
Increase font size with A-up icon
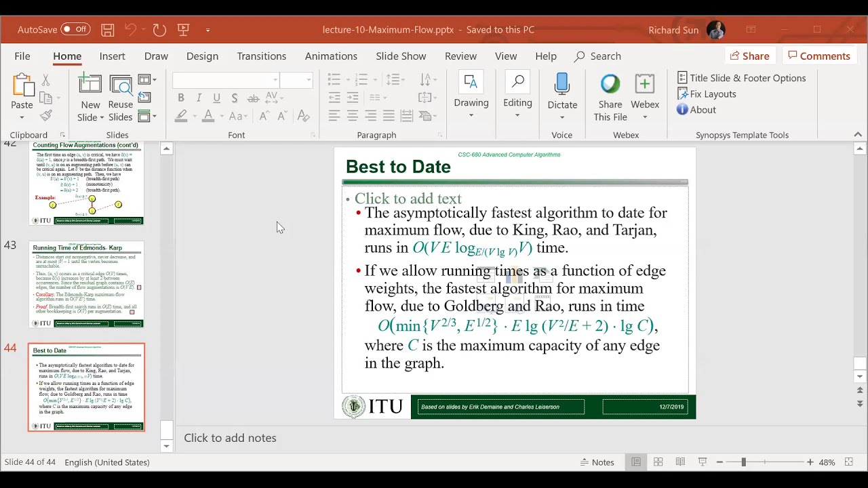pos(265,116)
